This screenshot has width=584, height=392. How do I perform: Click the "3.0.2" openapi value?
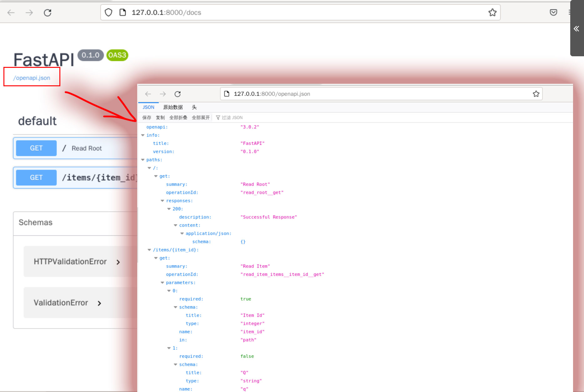click(x=250, y=127)
